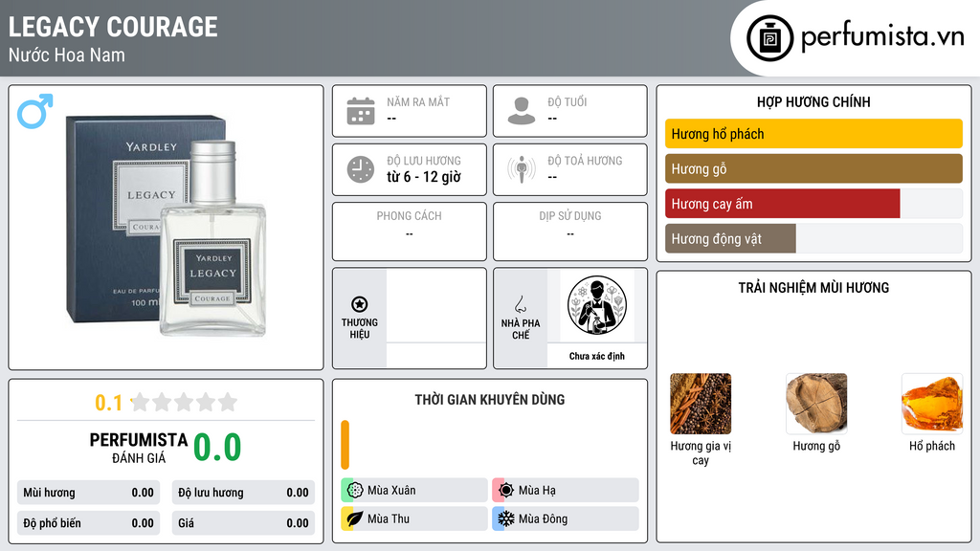Click the yellow Hương hổ phách bar

pos(813,134)
